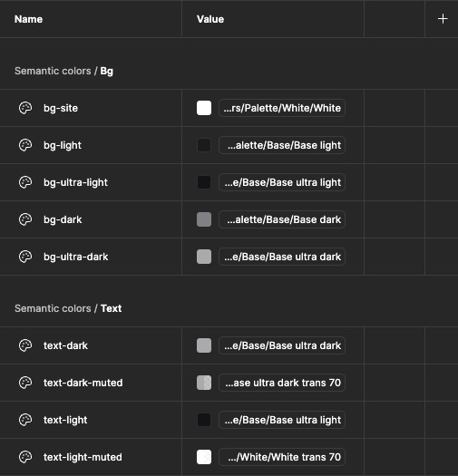Image resolution: width=458 pixels, height=476 pixels.
Task: Click the palette icon next to text-dark
Action: point(25,345)
